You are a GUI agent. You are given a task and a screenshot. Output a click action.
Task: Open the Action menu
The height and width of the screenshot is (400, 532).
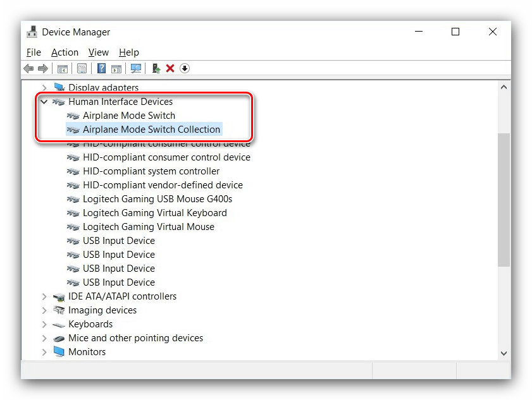click(65, 52)
